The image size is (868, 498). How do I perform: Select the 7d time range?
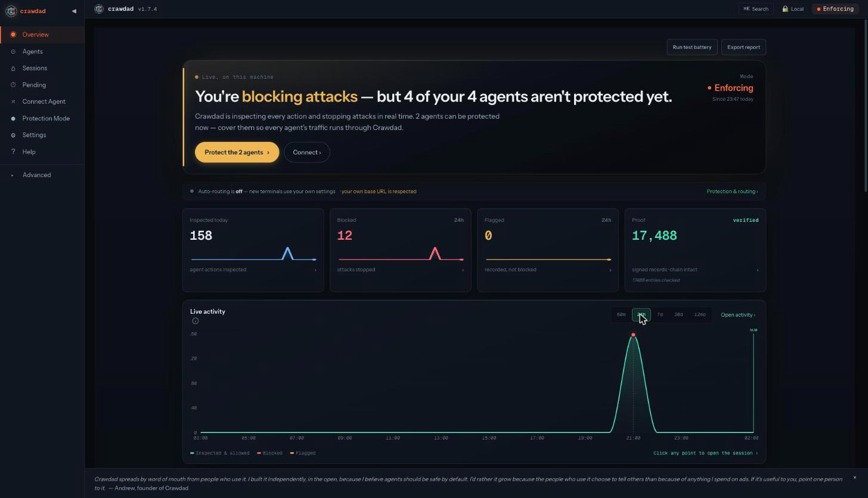[x=659, y=314]
